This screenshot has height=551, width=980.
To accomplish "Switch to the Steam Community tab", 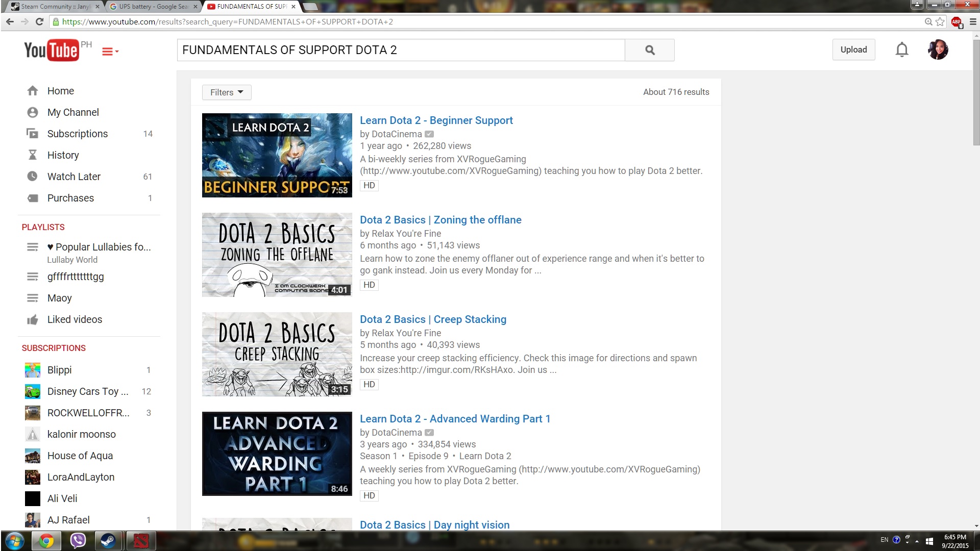I will (55, 7).
